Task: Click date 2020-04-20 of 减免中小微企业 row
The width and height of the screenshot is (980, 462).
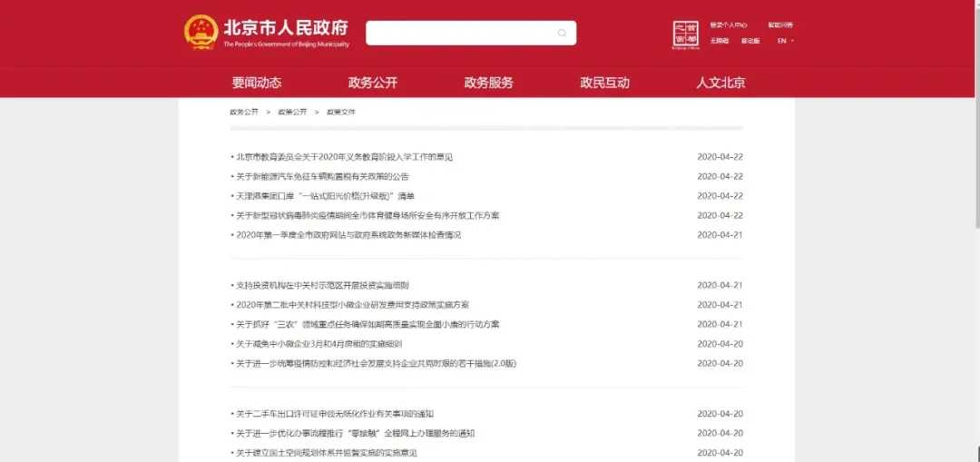Action: coord(720,344)
